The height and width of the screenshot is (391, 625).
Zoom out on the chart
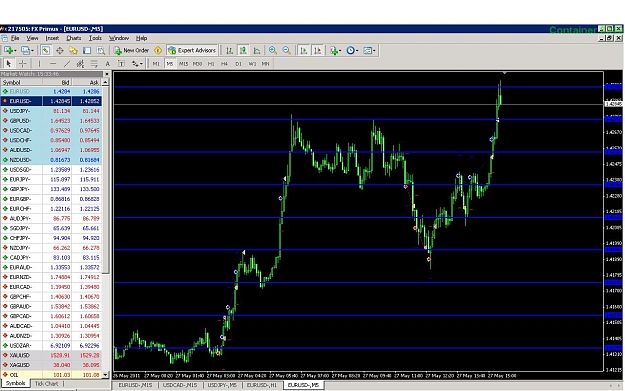(287, 50)
